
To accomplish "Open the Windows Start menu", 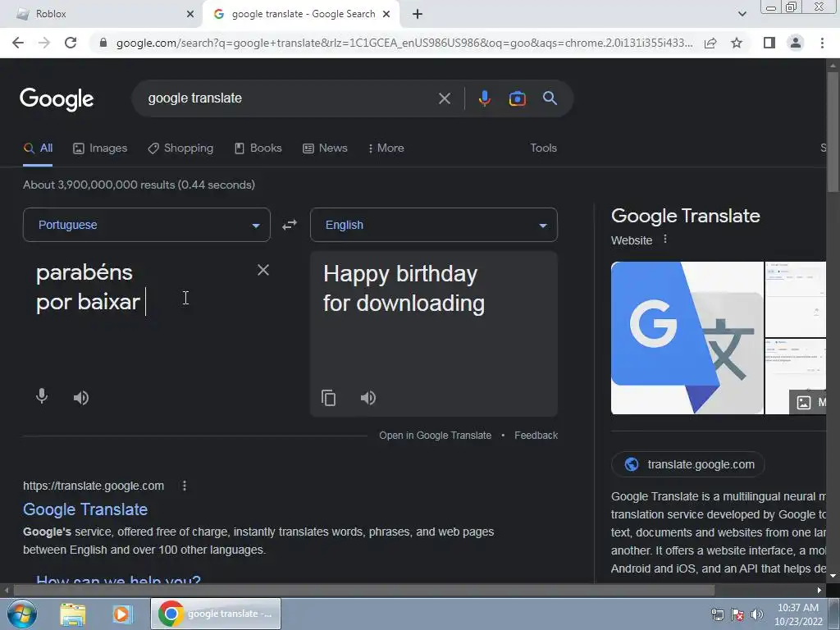I will pos(21,614).
